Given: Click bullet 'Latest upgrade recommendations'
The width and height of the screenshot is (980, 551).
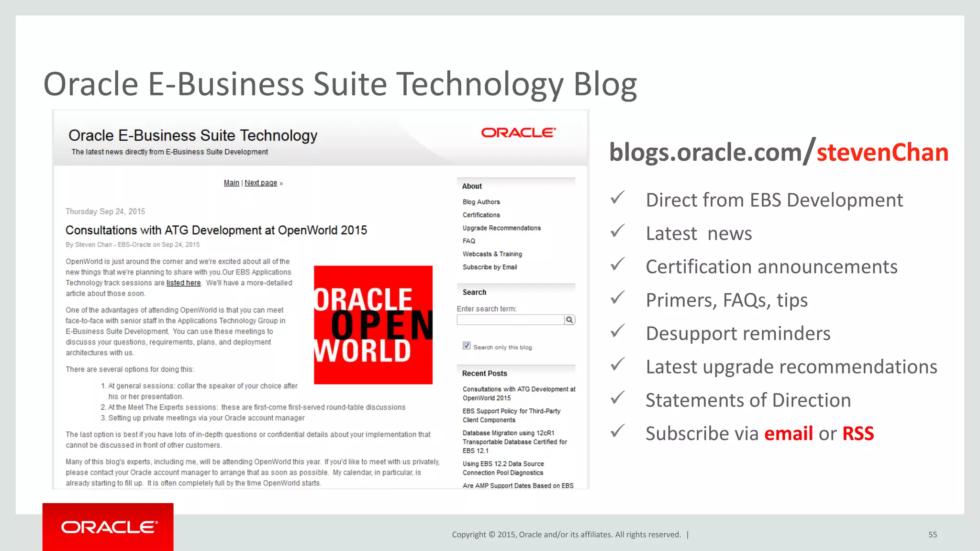Looking at the screenshot, I should click(791, 367).
